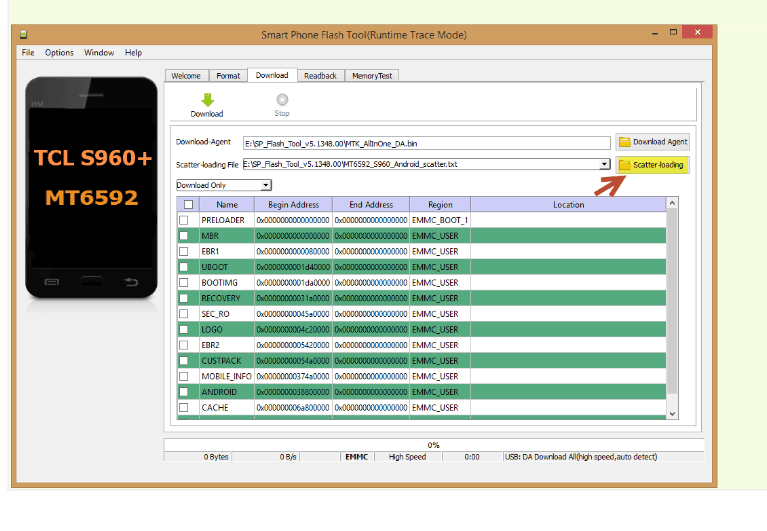Click the partition table scroll down arrow
767x531 pixels.
[673, 414]
